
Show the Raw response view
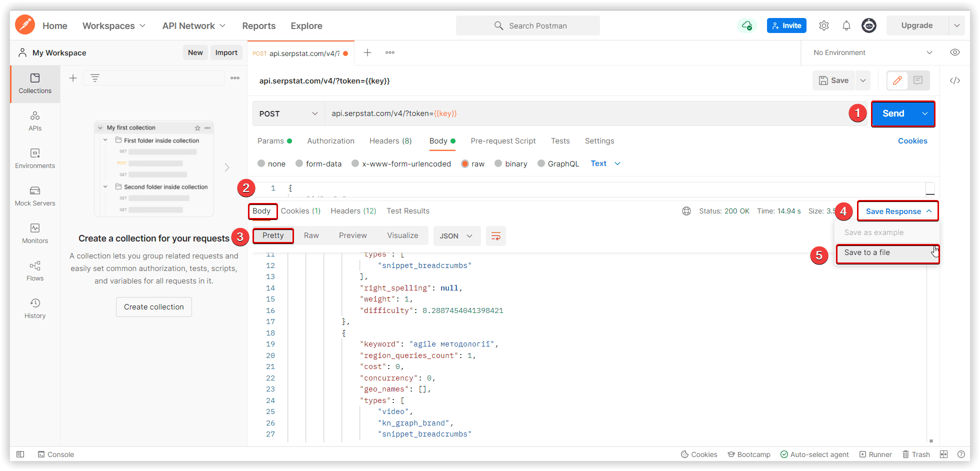(311, 235)
